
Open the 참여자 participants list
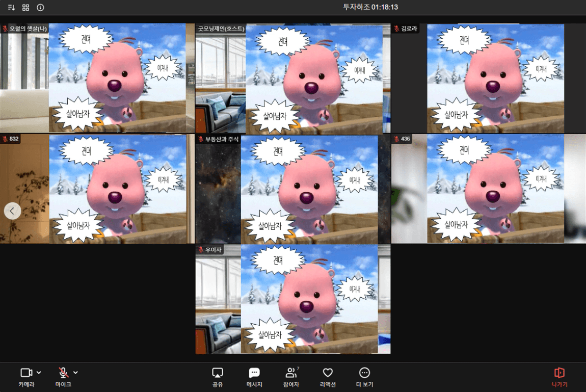point(291,376)
